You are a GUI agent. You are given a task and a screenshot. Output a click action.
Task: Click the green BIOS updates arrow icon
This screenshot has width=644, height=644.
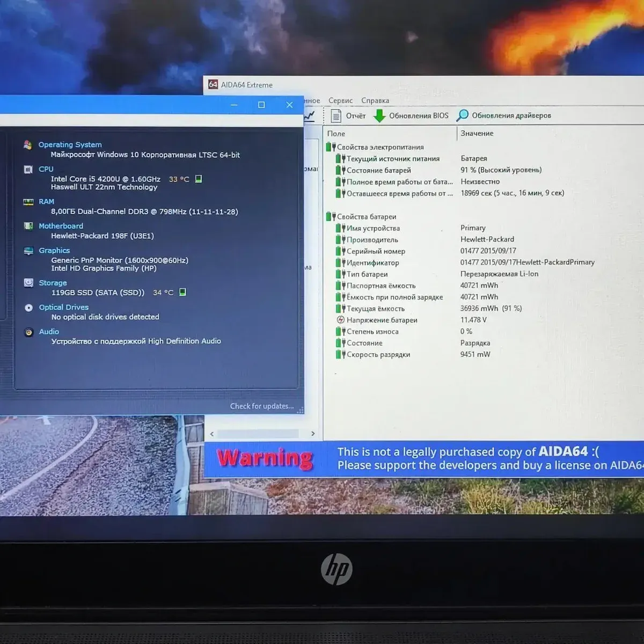click(379, 115)
